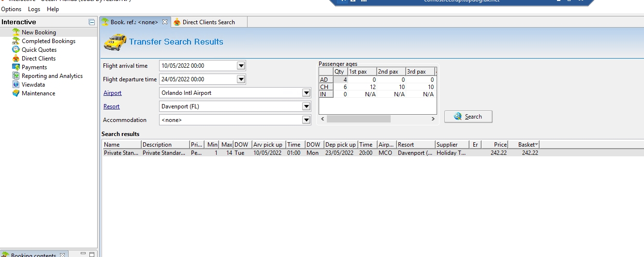Click the Payments dollar icon
The image size is (644, 257).
16,67
